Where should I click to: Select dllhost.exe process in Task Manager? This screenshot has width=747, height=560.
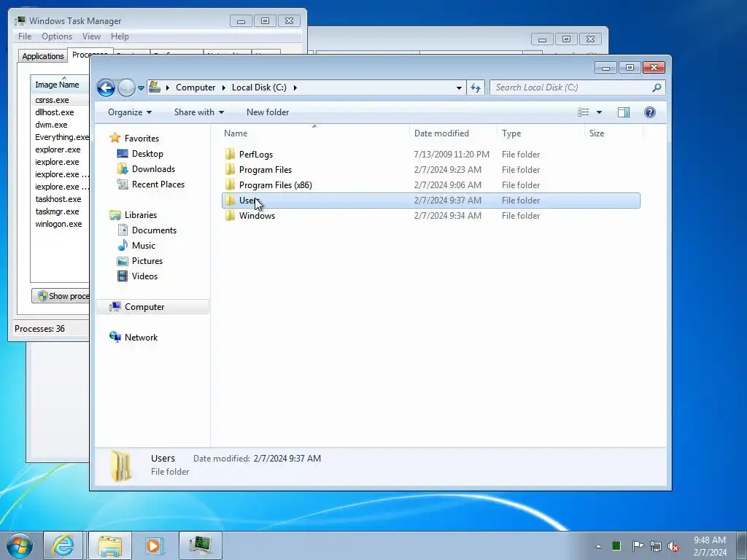coord(54,112)
